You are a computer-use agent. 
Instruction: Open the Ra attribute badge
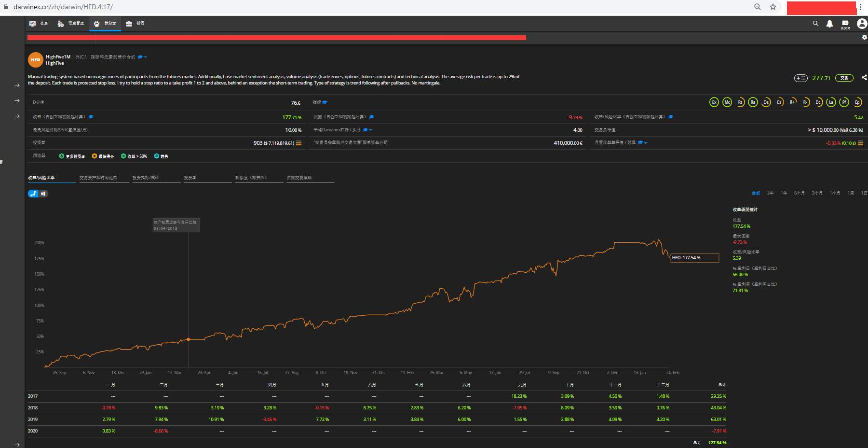(753, 102)
